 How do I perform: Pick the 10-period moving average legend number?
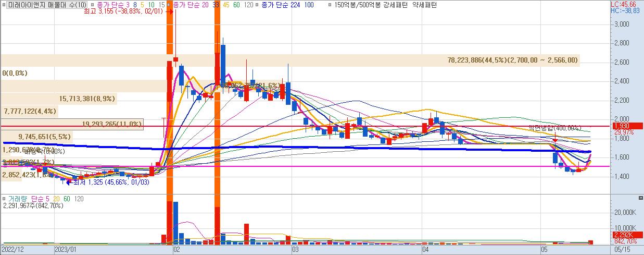[x=150, y=5]
